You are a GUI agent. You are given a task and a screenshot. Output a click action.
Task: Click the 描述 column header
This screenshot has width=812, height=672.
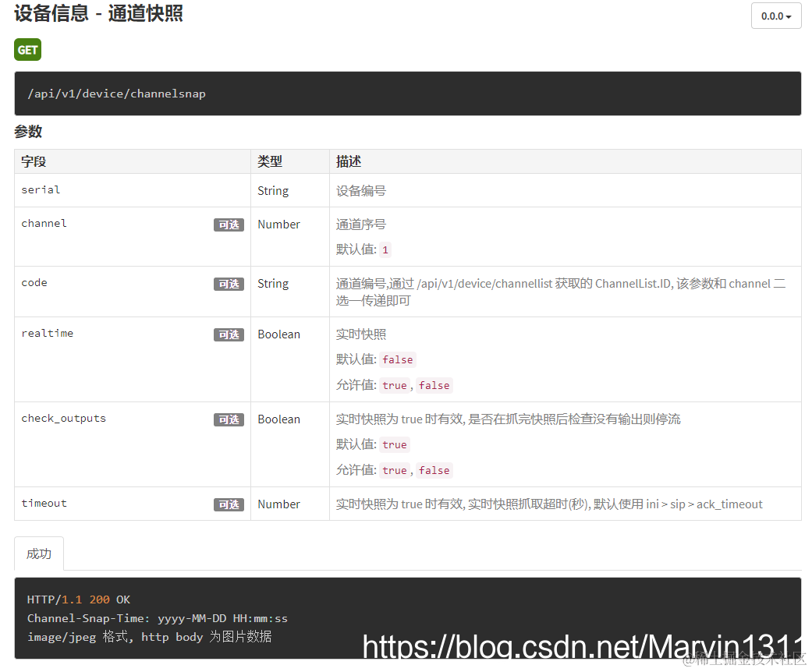tap(349, 161)
